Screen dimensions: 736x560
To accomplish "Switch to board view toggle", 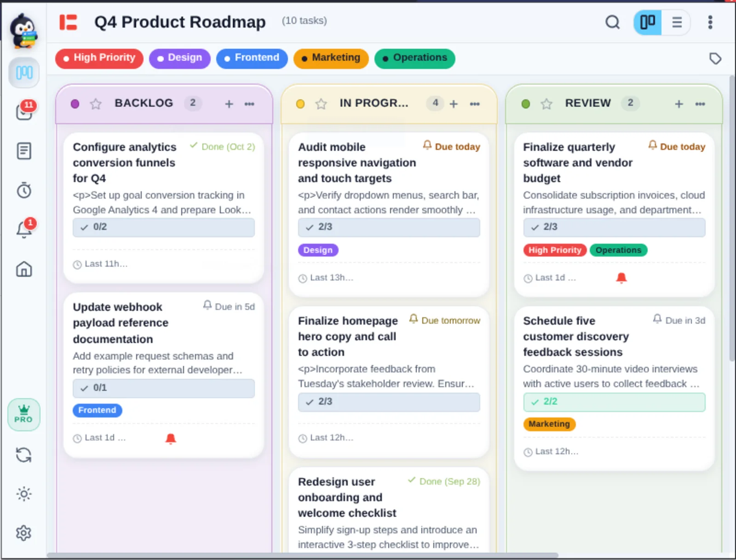I will [648, 22].
